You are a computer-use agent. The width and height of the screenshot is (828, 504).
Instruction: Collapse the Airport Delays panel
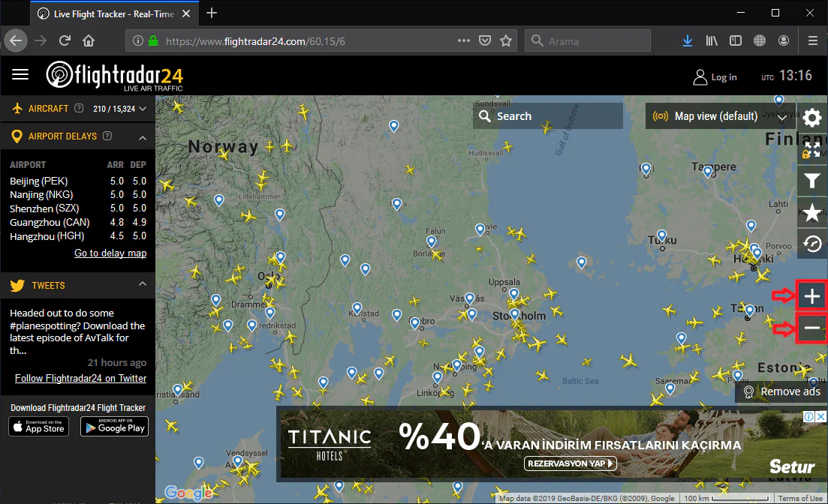coord(142,136)
